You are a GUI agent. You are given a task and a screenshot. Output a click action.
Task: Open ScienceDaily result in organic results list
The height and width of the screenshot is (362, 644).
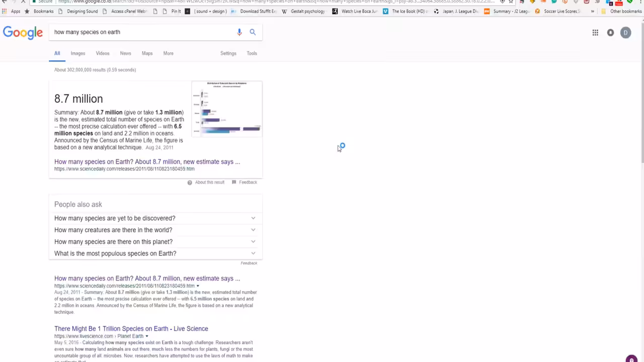click(147, 279)
